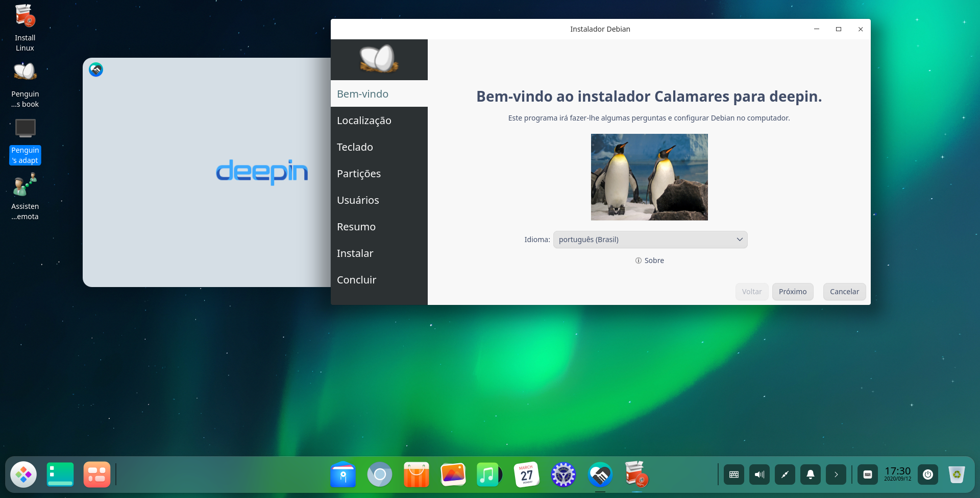Open the system settings gear in the dock
The image size is (980, 498).
coord(563,475)
